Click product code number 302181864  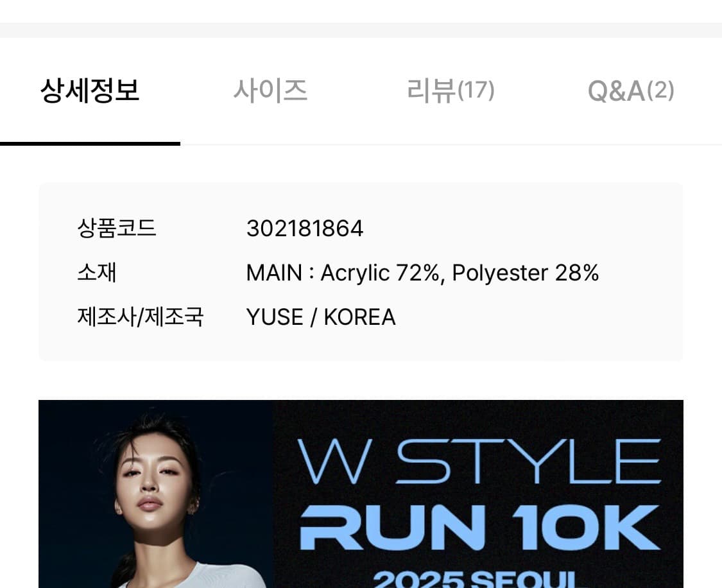click(305, 229)
